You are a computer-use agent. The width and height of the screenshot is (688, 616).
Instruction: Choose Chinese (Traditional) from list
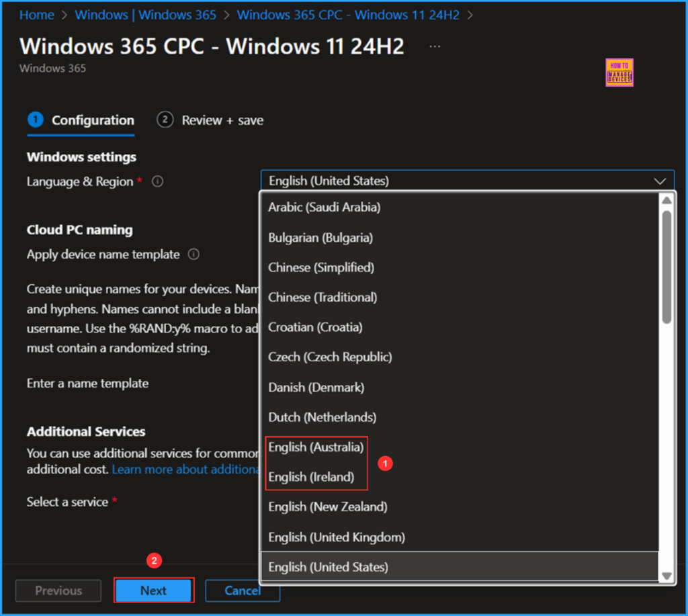[460, 297]
